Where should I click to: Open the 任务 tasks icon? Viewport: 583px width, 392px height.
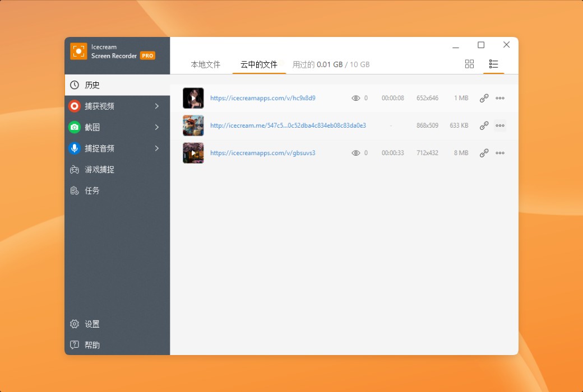[75, 190]
